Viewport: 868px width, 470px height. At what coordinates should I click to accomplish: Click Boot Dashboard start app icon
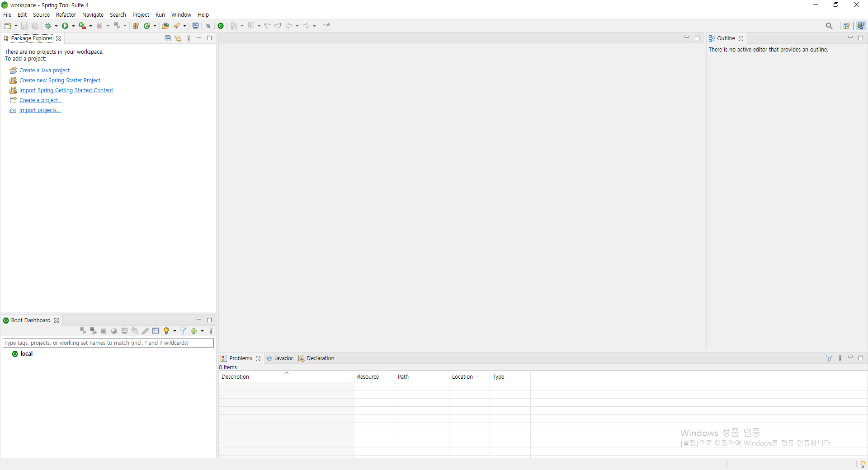point(83,331)
